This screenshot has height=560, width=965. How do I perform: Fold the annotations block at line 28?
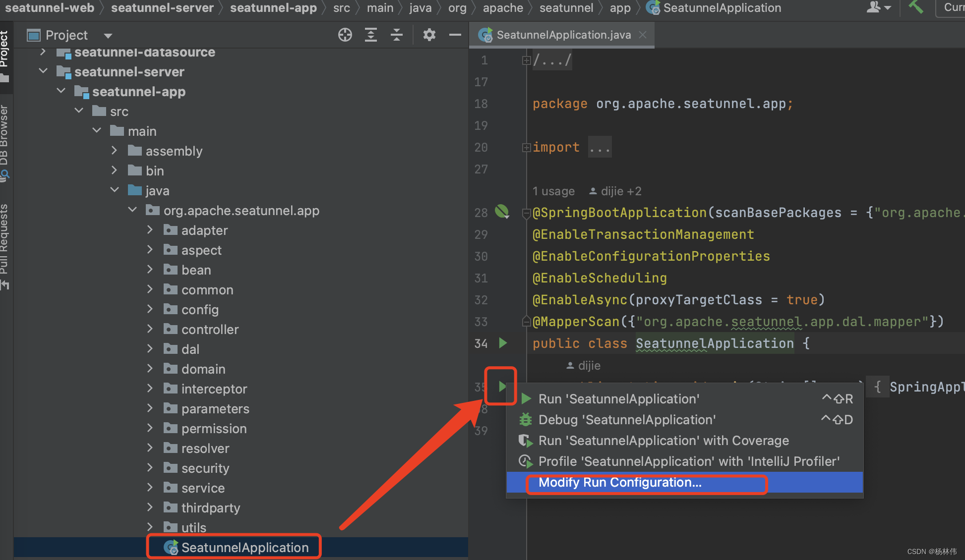526,213
